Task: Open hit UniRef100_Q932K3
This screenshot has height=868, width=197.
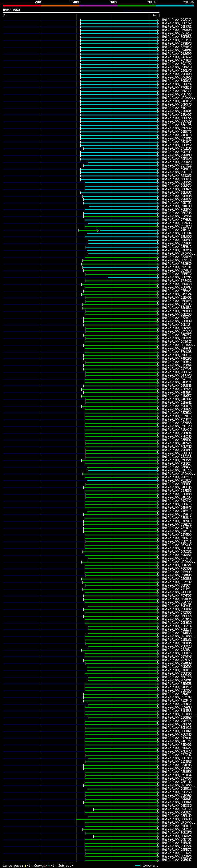Action: pyautogui.click(x=177, y=20)
